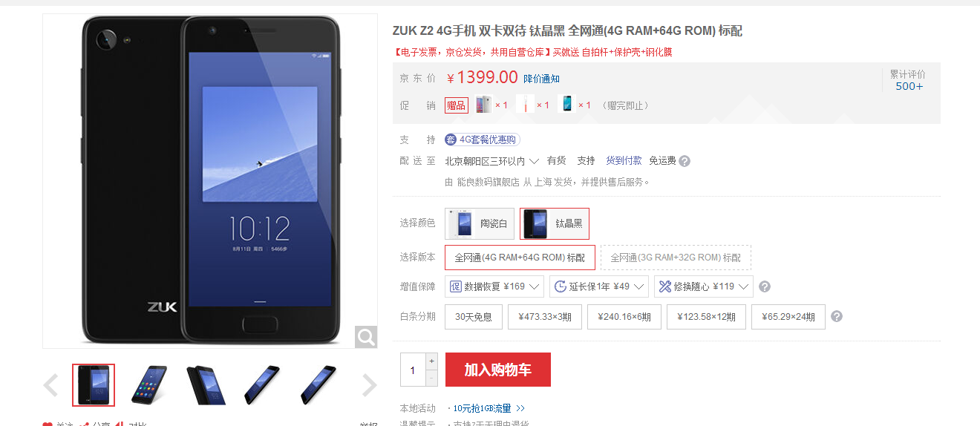Expand 数据恢复 ¥169 dropdown
The height and width of the screenshot is (426, 980).
(494, 286)
